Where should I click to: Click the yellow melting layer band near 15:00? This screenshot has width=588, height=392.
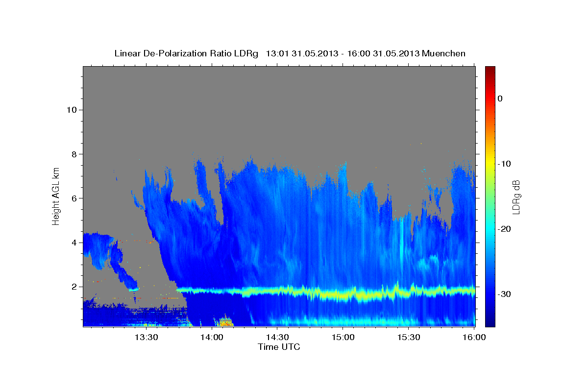343,295
